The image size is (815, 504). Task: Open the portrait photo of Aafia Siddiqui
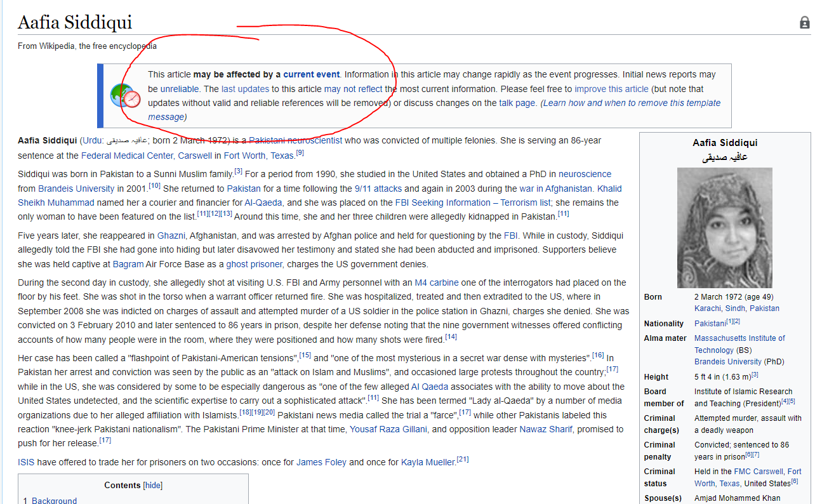(725, 228)
